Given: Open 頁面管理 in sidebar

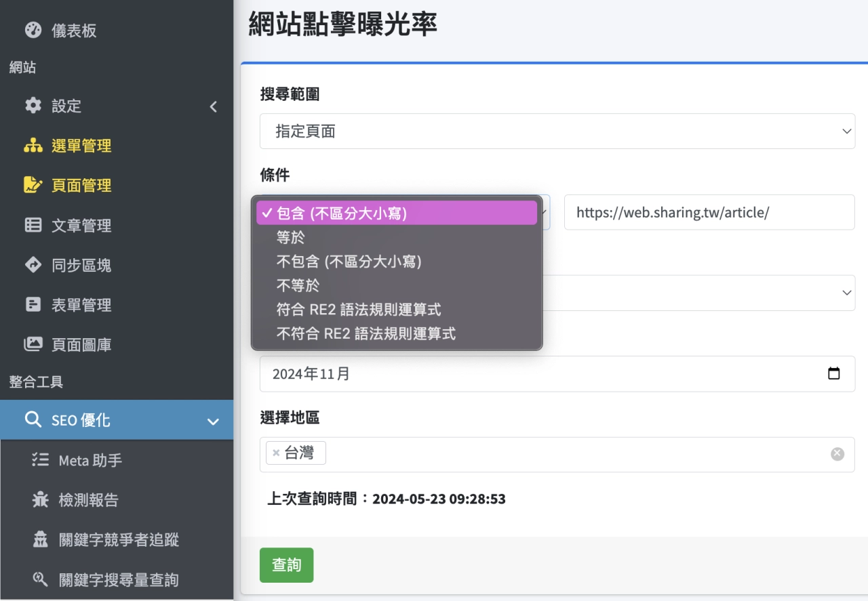Looking at the screenshot, I should pyautogui.click(x=81, y=185).
